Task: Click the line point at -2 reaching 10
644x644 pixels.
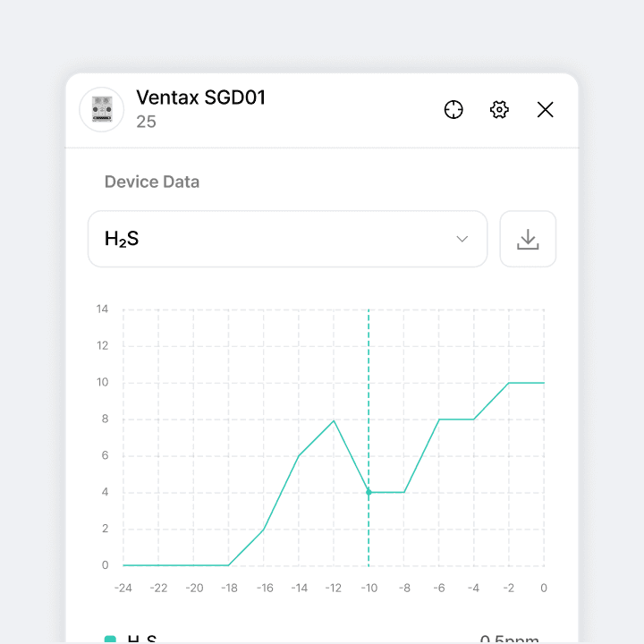Action: [509, 383]
